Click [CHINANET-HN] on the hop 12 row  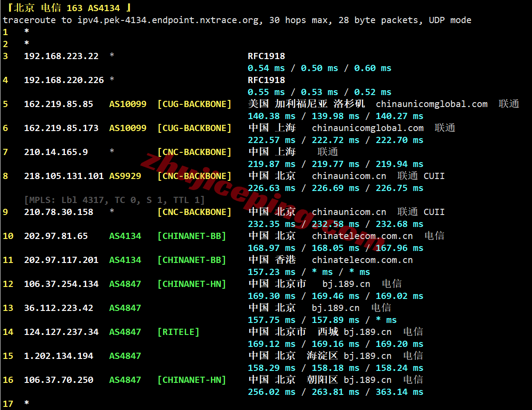click(192, 284)
